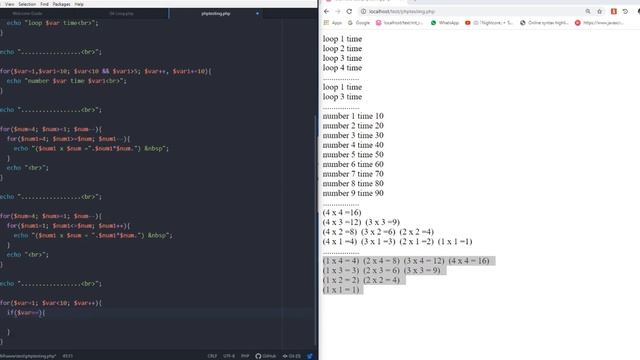The width and height of the screenshot is (640, 360).
Task: Reload the localhost page
Action: [x=349, y=11]
